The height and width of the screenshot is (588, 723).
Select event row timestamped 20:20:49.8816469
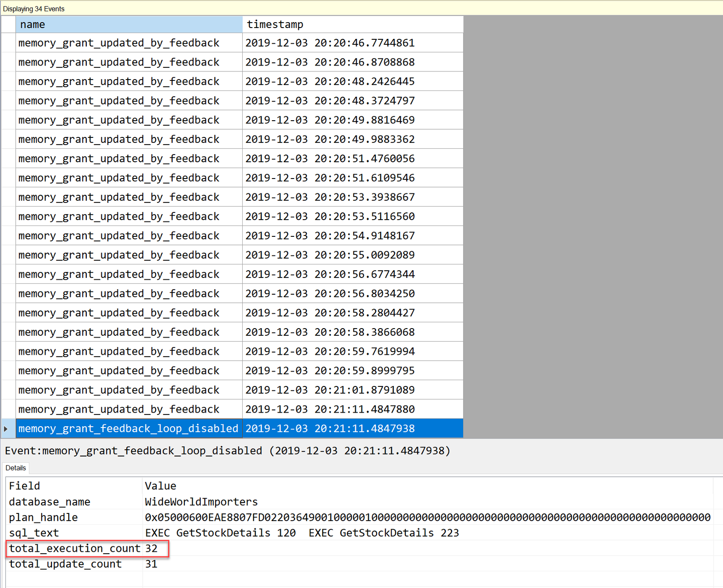tap(232, 120)
